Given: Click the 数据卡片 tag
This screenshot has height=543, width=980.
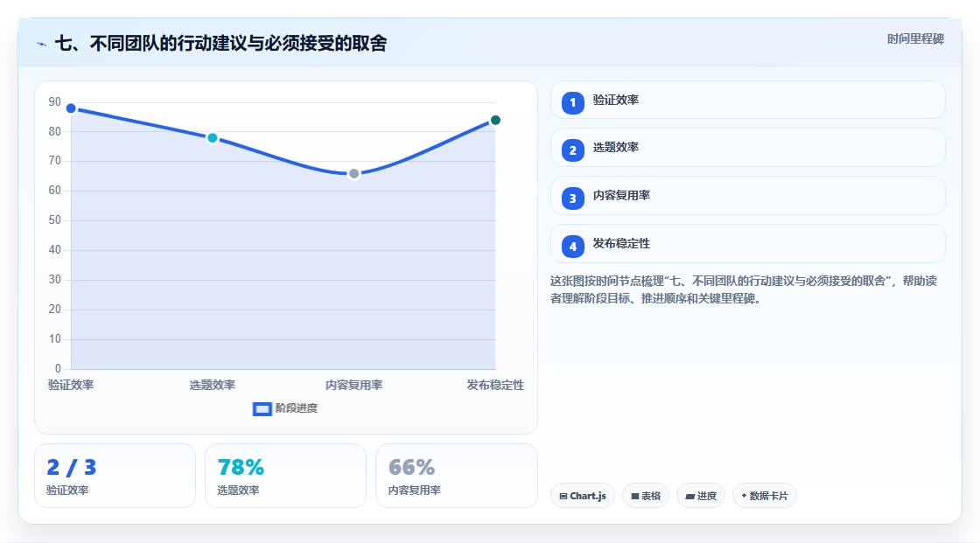Looking at the screenshot, I should pyautogui.click(x=765, y=496).
